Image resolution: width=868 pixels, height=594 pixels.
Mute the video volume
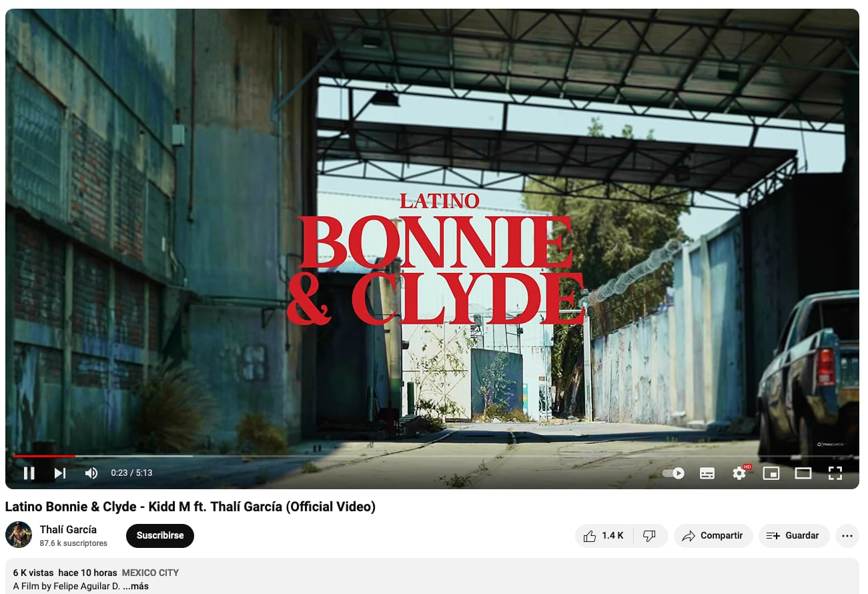[91, 473]
